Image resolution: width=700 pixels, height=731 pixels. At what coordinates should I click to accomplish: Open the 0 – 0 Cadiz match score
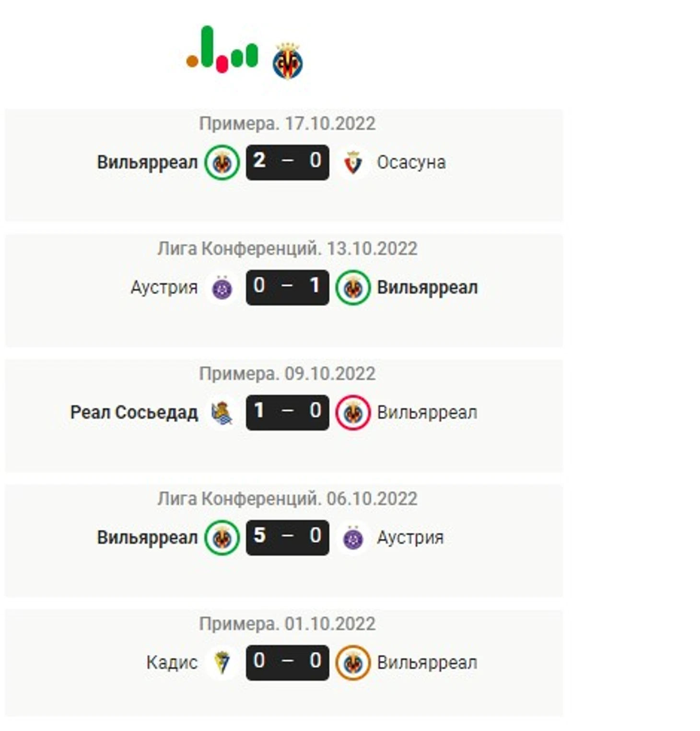287,662
